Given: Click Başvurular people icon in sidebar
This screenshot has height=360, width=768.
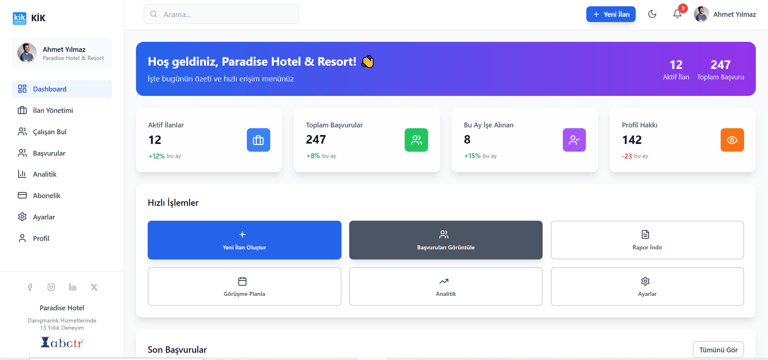Looking at the screenshot, I should tap(22, 153).
